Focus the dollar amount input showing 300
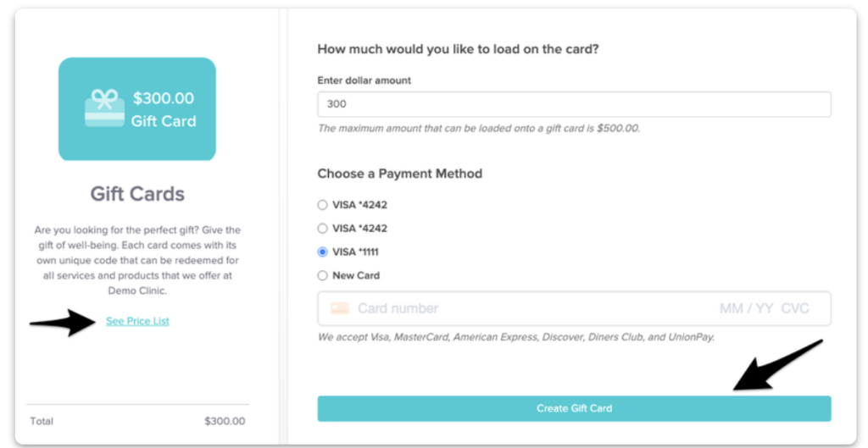Viewport: 868px width, 448px height. click(x=574, y=104)
